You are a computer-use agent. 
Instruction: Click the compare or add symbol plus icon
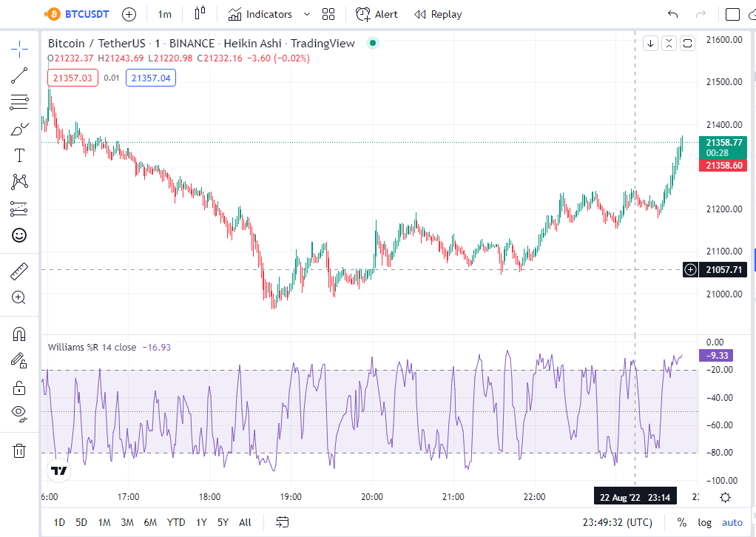[x=129, y=15]
